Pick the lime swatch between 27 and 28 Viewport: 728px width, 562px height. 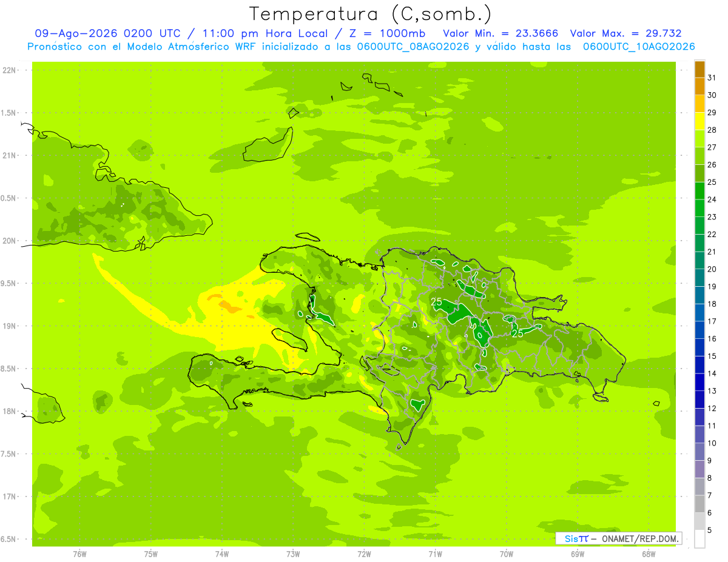[x=699, y=138]
